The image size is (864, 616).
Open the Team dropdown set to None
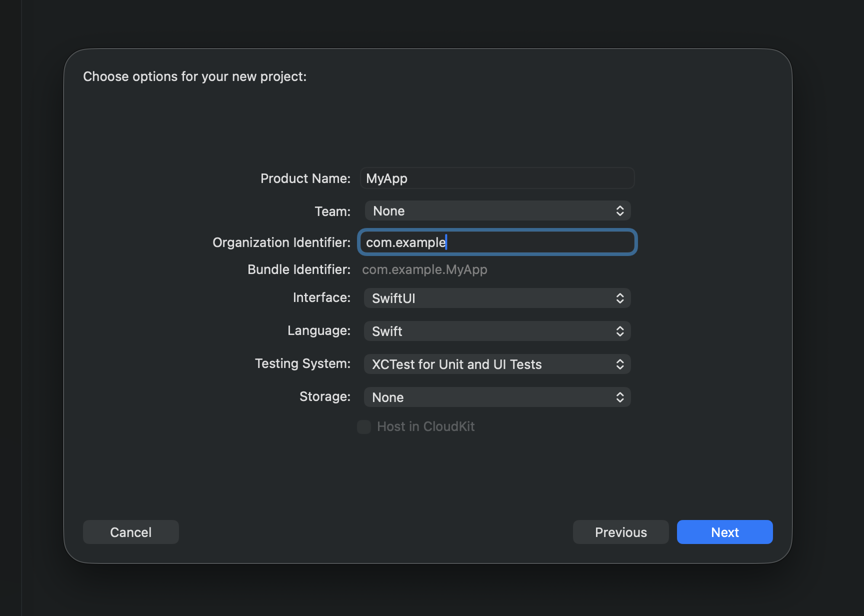(497, 211)
